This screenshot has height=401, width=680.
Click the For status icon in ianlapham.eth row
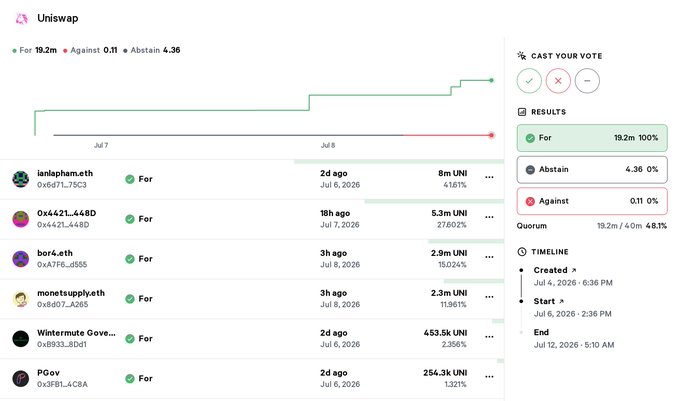tap(130, 179)
